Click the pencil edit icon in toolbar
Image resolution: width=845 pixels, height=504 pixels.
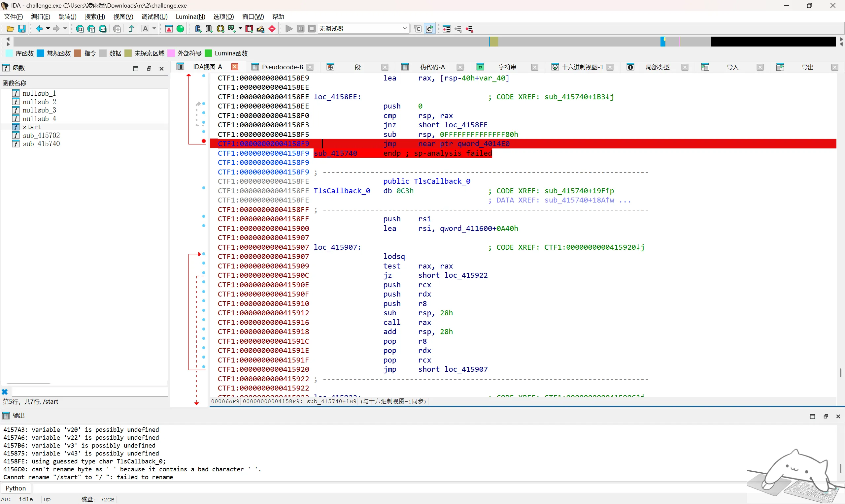pos(261,29)
